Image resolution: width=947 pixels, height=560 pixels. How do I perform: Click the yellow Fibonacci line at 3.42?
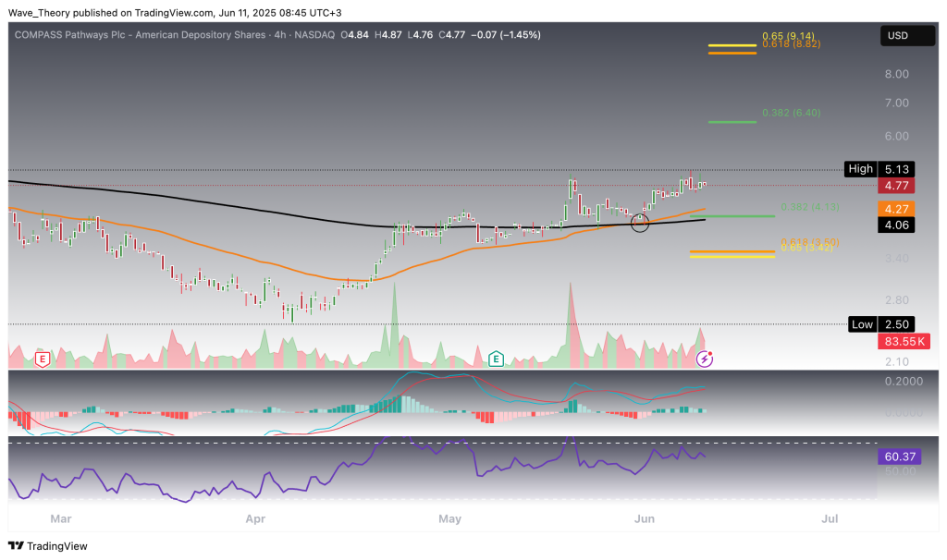[732, 257]
